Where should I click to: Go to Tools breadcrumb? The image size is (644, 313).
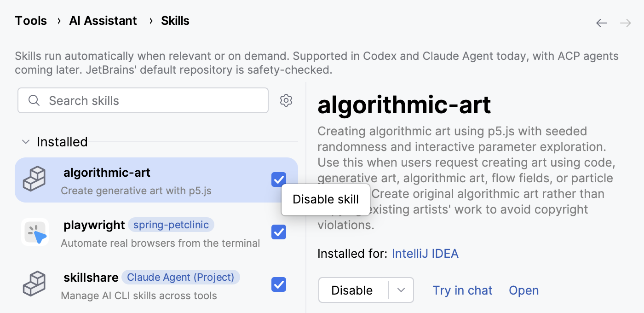tap(31, 21)
